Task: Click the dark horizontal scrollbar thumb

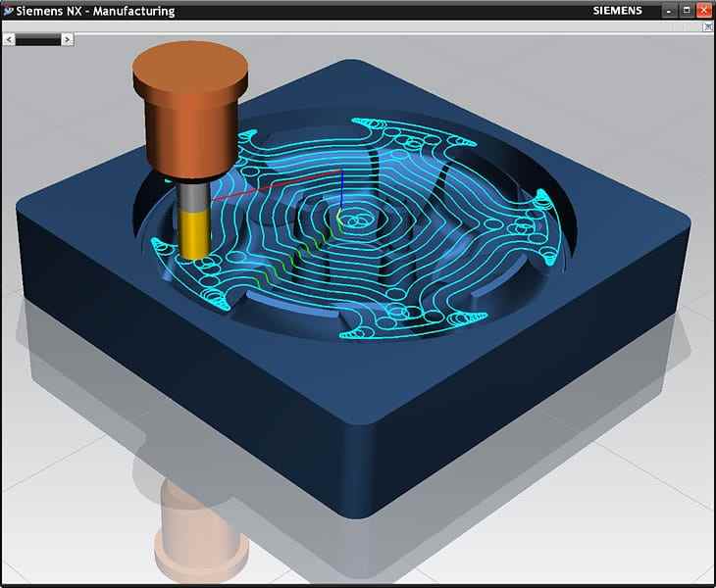Action: pos(38,39)
